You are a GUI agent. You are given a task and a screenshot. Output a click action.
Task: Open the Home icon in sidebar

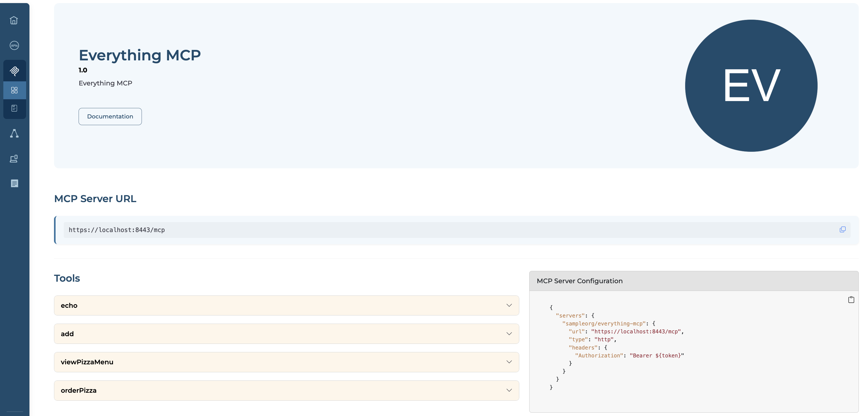(x=14, y=20)
